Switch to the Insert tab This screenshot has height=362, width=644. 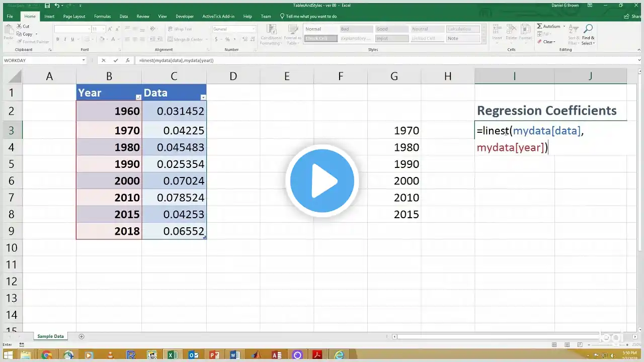pyautogui.click(x=49, y=16)
